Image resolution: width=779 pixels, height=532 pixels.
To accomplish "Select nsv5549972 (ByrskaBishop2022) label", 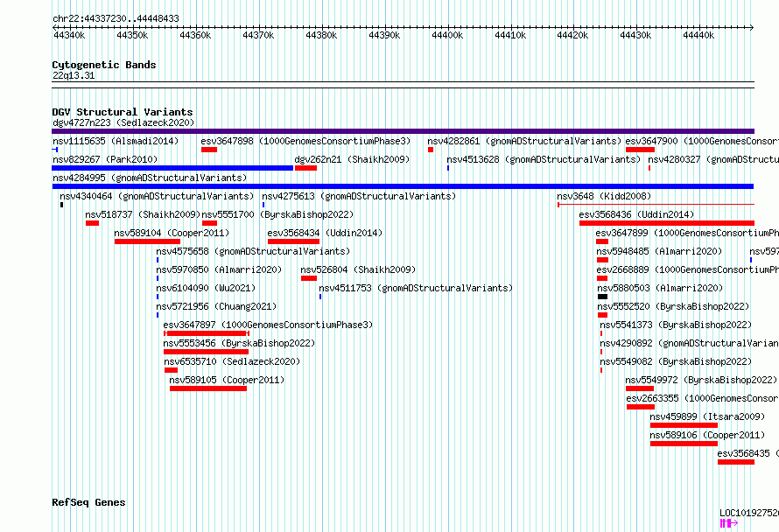I will pyautogui.click(x=701, y=380).
